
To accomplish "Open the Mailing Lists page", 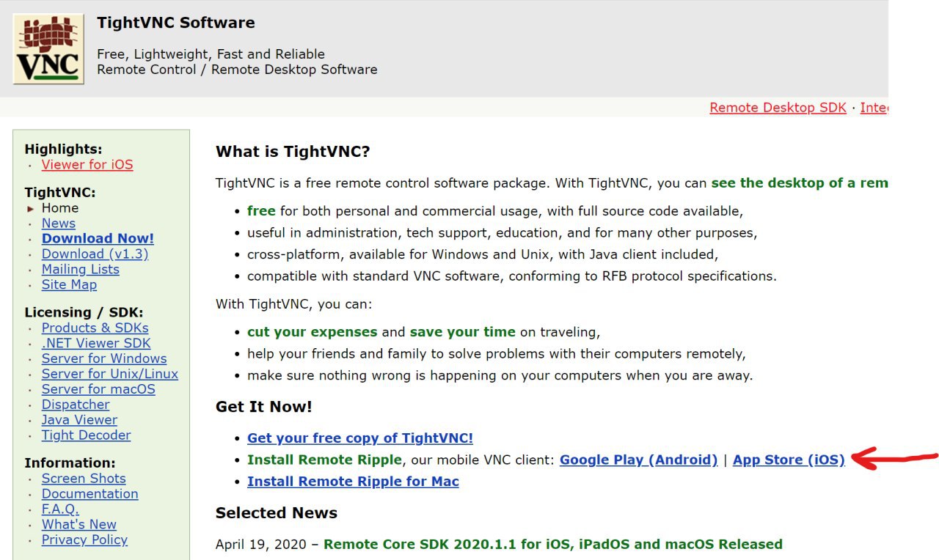I will pyautogui.click(x=80, y=270).
